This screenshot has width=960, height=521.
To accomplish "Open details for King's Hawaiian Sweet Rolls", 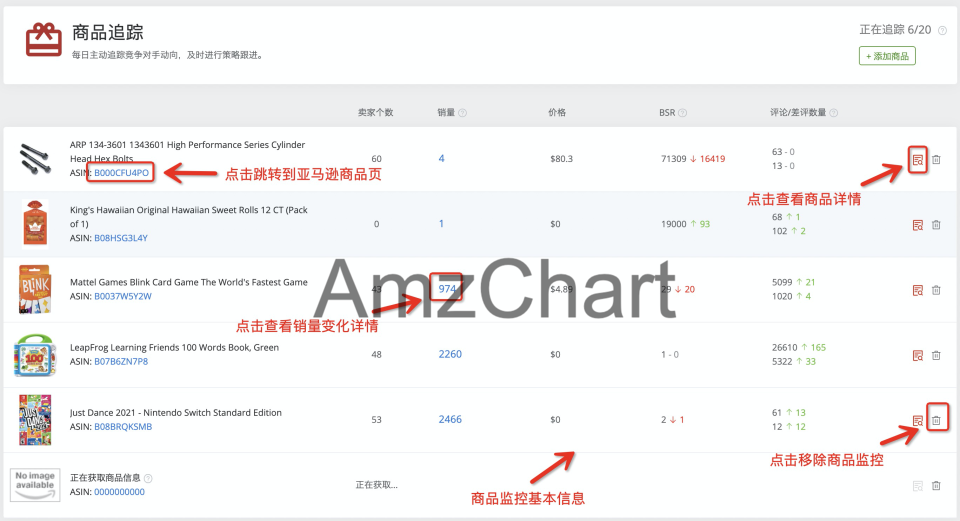I will [x=917, y=225].
